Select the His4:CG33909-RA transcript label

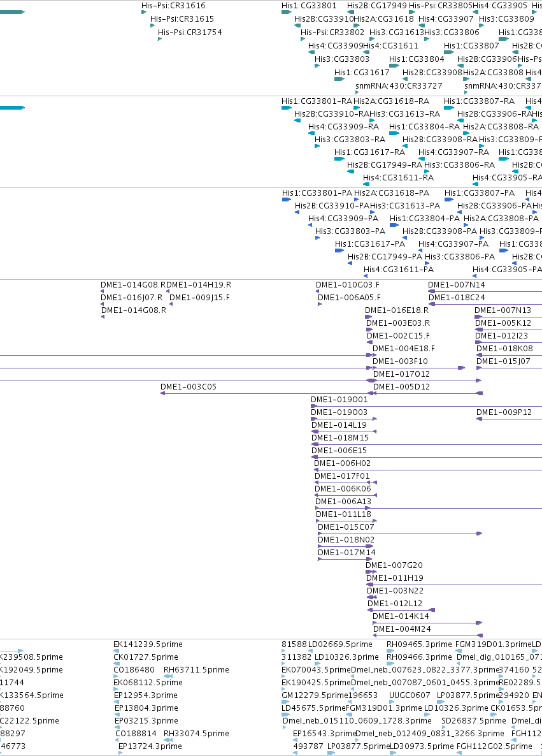click(343, 127)
